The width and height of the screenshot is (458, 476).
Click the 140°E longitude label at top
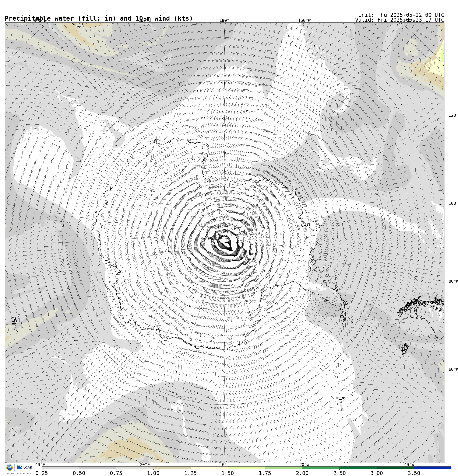click(40, 20)
